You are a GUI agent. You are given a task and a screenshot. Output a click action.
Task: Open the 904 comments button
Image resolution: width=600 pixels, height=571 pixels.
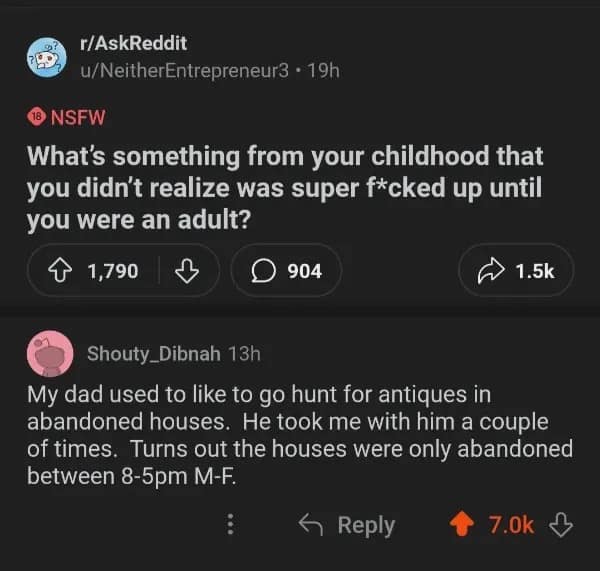pyautogui.click(x=285, y=270)
